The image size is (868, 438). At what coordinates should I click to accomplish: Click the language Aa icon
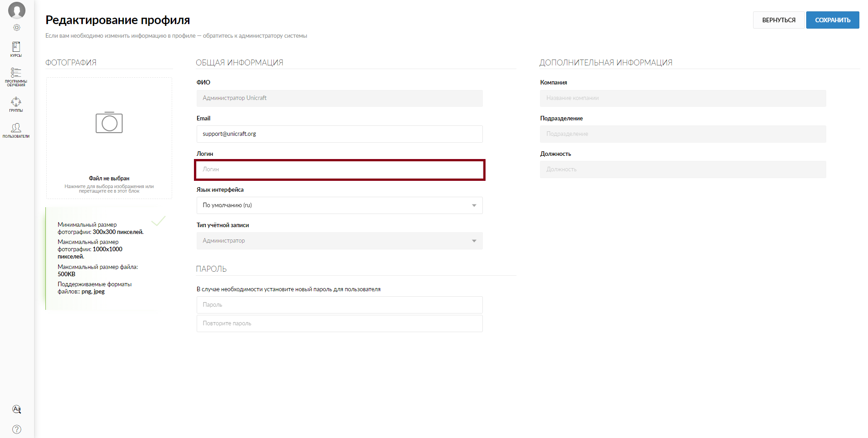click(x=17, y=409)
